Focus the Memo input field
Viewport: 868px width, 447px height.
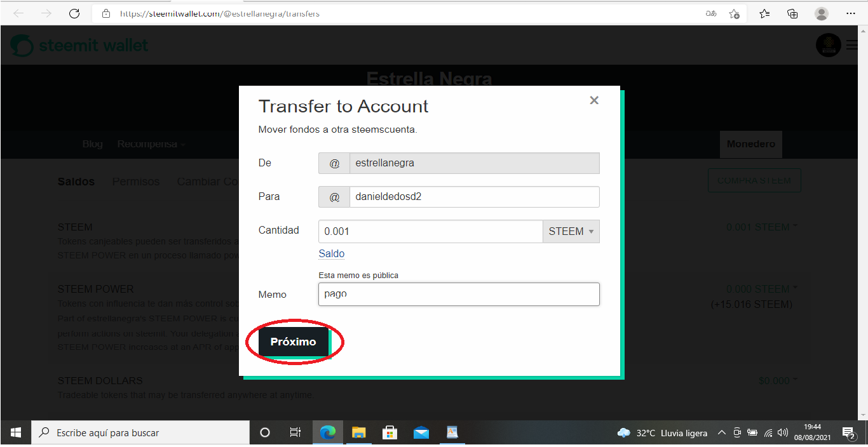459,295
